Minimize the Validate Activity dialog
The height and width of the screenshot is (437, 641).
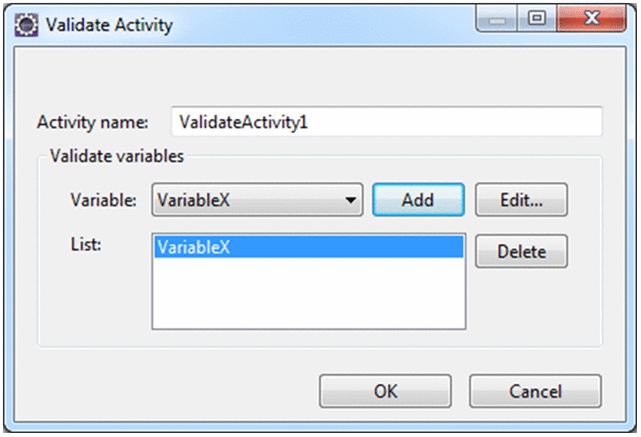(495, 21)
